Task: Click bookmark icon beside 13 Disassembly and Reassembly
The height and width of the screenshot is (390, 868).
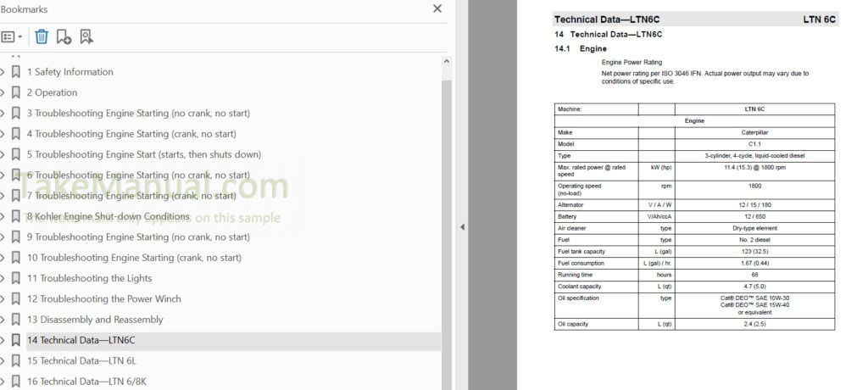Action: click(x=15, y=320)
